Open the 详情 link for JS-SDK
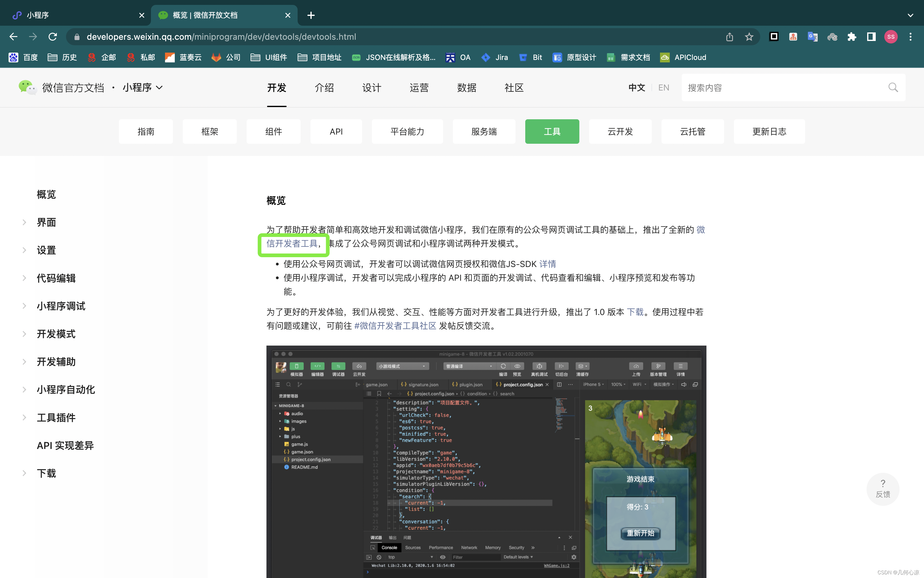Image resolution: width=924 pixels, height=578 pixels. [x=548, y=264]
